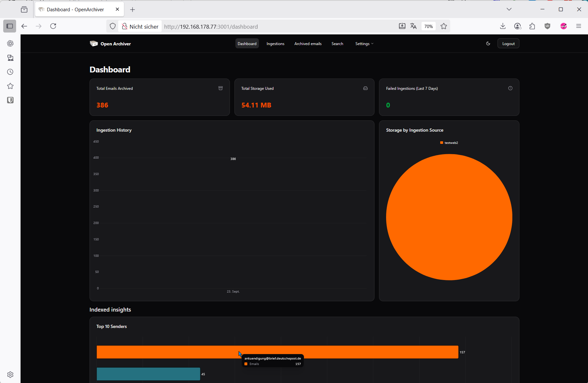Viewport: 588px width, 383px height.
Task: Go to the Ingestions page
Action: 275,44
